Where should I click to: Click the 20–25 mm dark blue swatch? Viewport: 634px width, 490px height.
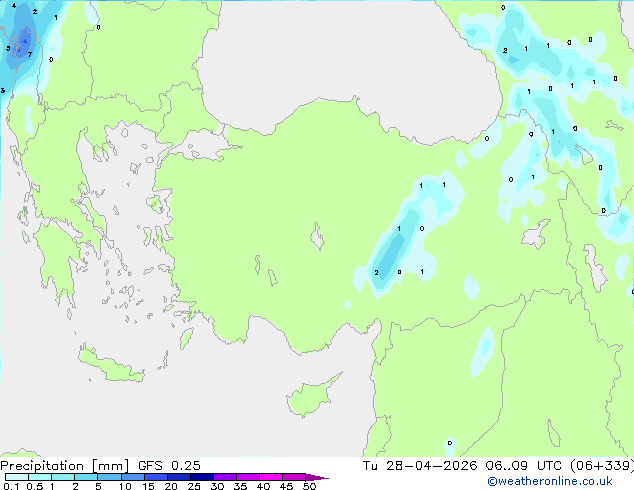tap(178, 477)
